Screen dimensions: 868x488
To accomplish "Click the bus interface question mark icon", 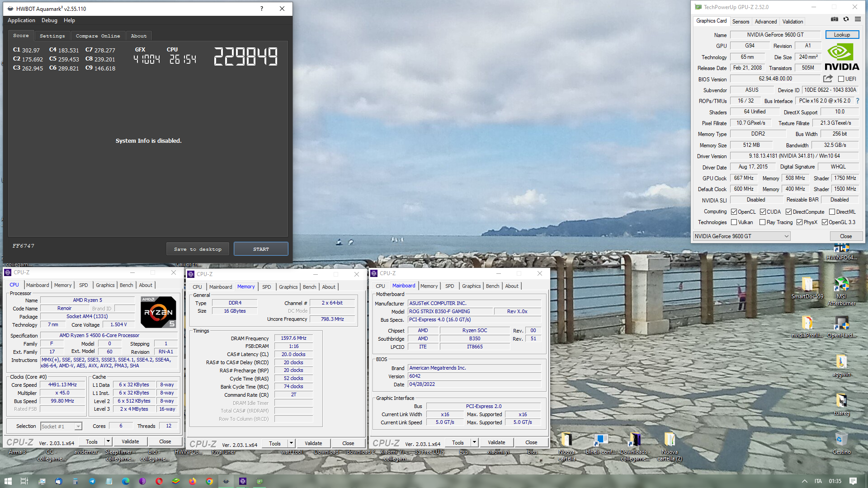I will pyautogui.click(x=858, y=101).
